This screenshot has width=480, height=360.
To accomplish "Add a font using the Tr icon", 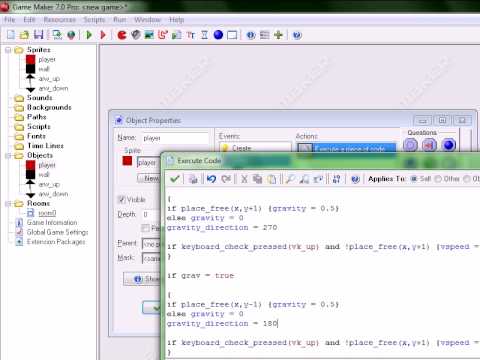I will point(191,35).
